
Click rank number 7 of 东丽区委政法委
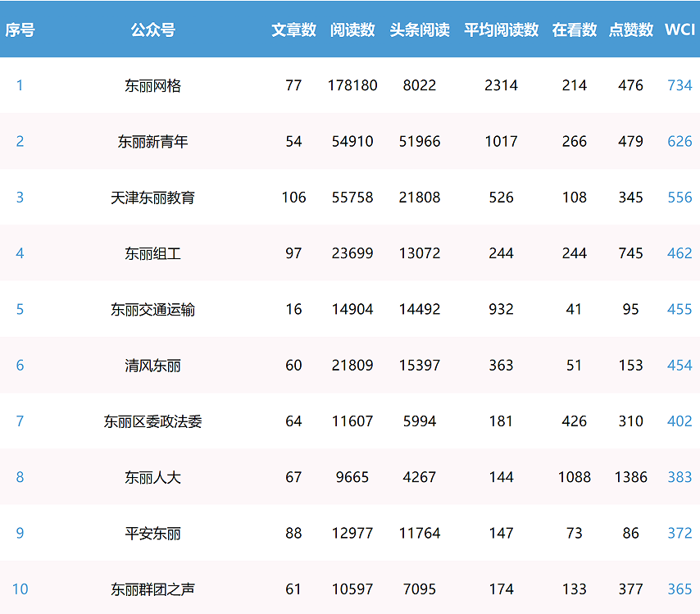(x=20, y=421)
